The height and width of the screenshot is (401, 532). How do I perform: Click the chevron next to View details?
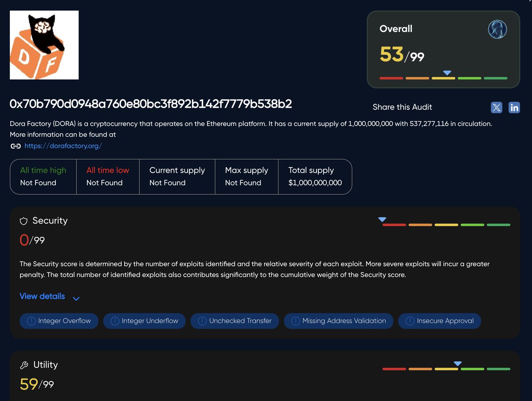click(x=76, y=298)
